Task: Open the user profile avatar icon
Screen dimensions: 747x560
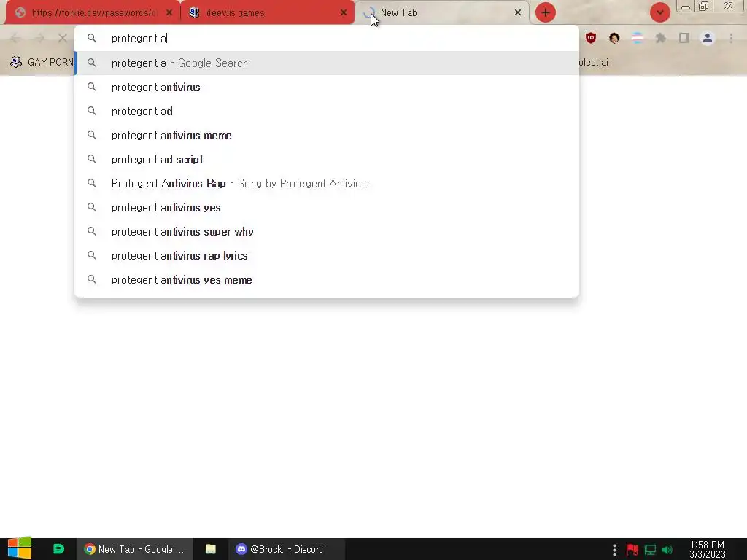Action: click(x=708, y=38)
